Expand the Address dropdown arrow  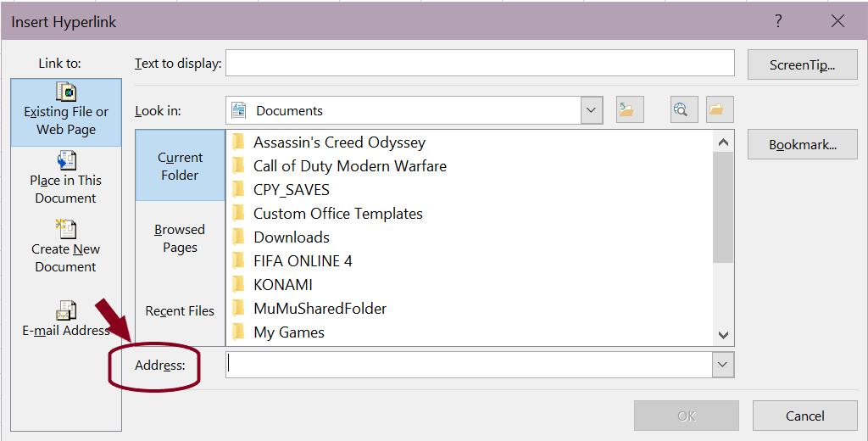pyautogui.click(x=722, y=365)
